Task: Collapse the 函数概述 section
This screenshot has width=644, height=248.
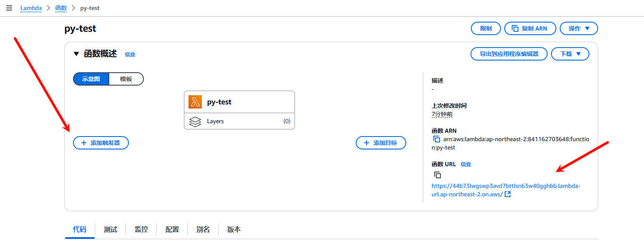Action: tap(76, 54)
